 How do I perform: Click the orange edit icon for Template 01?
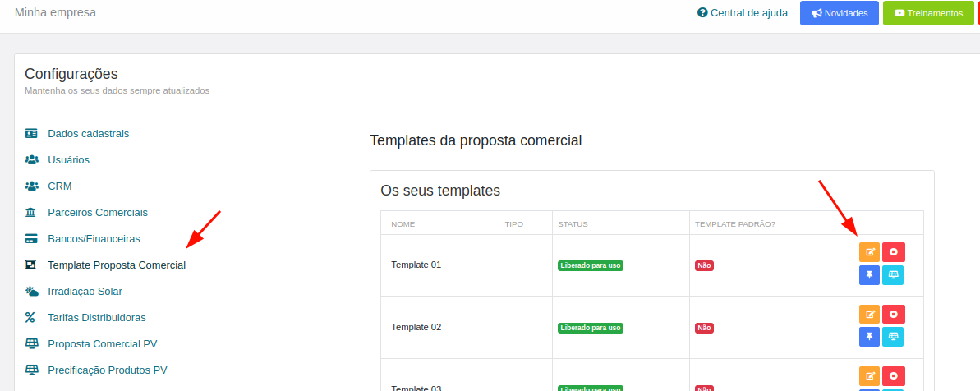pyautogui.click(x=869, y=252)
